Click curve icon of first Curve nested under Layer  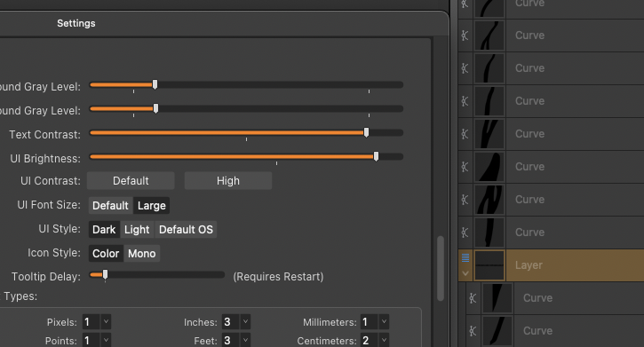coord(473,298)
